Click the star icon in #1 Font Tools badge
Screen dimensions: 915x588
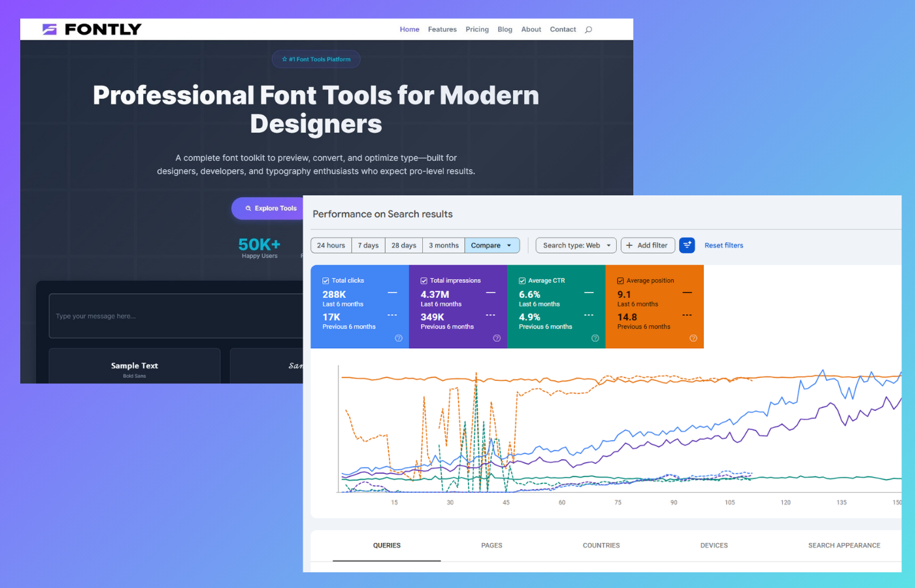coord(284,59)
